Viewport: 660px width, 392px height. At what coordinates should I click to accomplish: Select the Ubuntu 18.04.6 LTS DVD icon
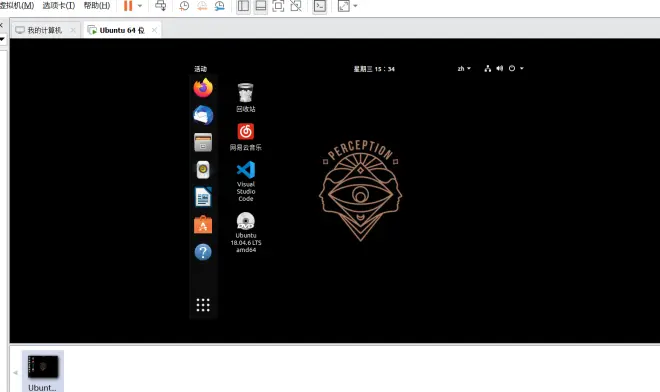pos(246,232)
